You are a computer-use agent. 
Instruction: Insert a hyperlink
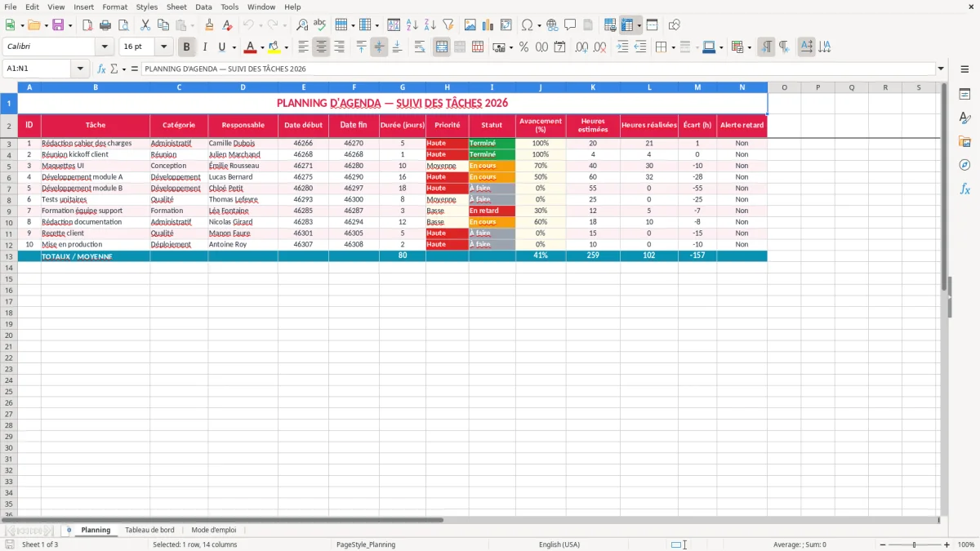[x=552, y=25]
